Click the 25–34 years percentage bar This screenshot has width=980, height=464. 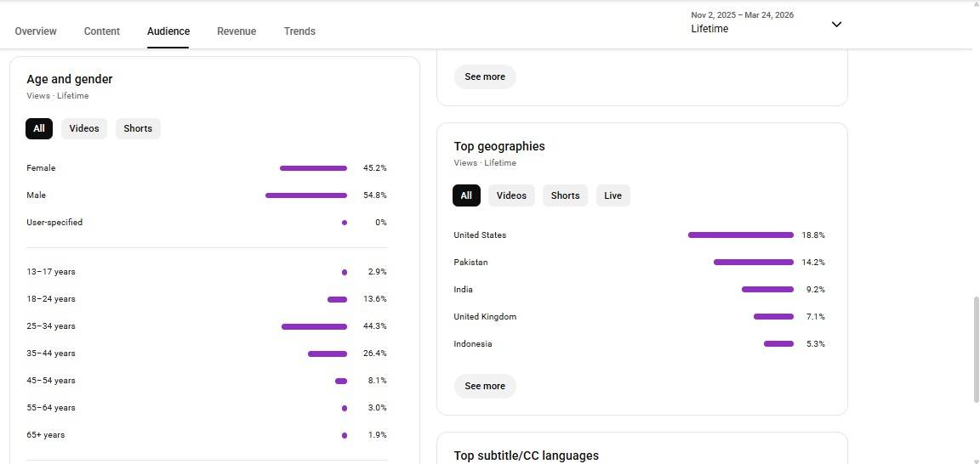click(x=314, y=326)
